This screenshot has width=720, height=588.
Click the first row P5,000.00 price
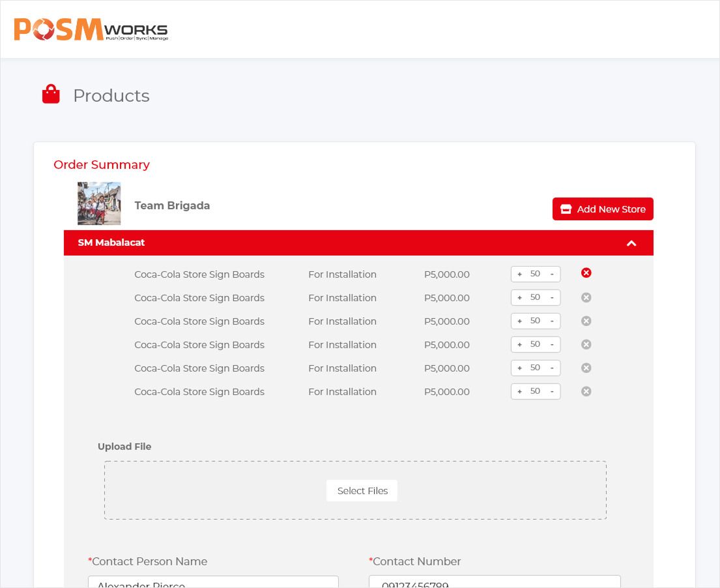point(447,274)
